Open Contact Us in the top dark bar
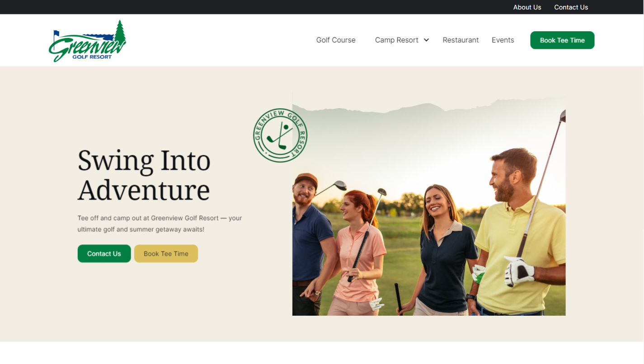This screenshot has width=644, height=364. pos(571,7)
